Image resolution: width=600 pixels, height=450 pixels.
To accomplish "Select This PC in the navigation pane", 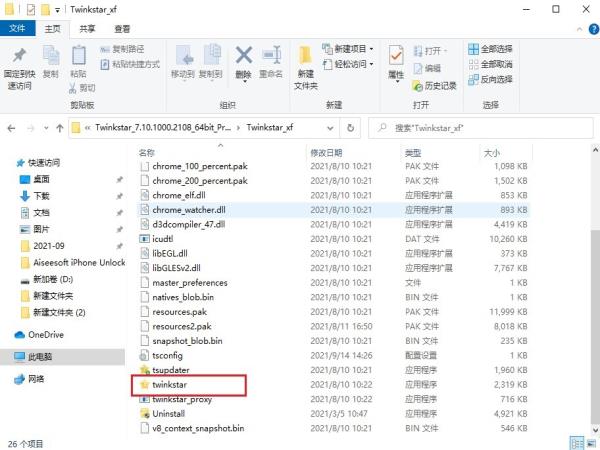I will click(62, 357).
